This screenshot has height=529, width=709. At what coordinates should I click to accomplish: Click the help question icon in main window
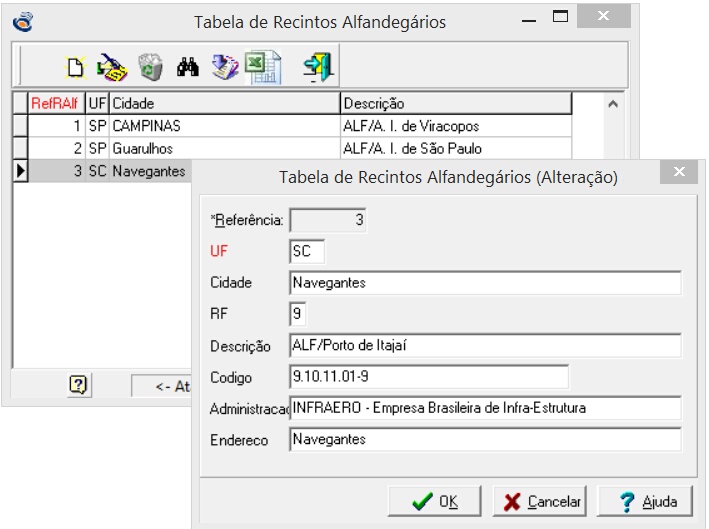point(79,385)
